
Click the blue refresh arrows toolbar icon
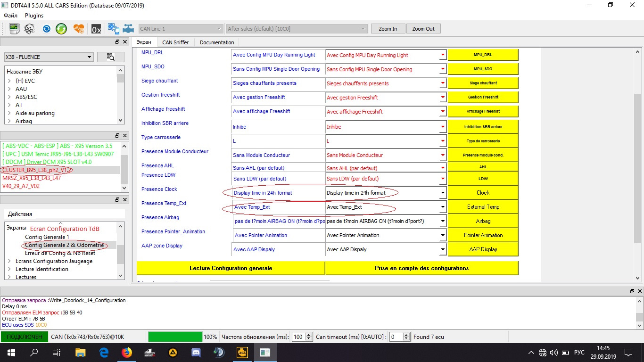point(47,29)
